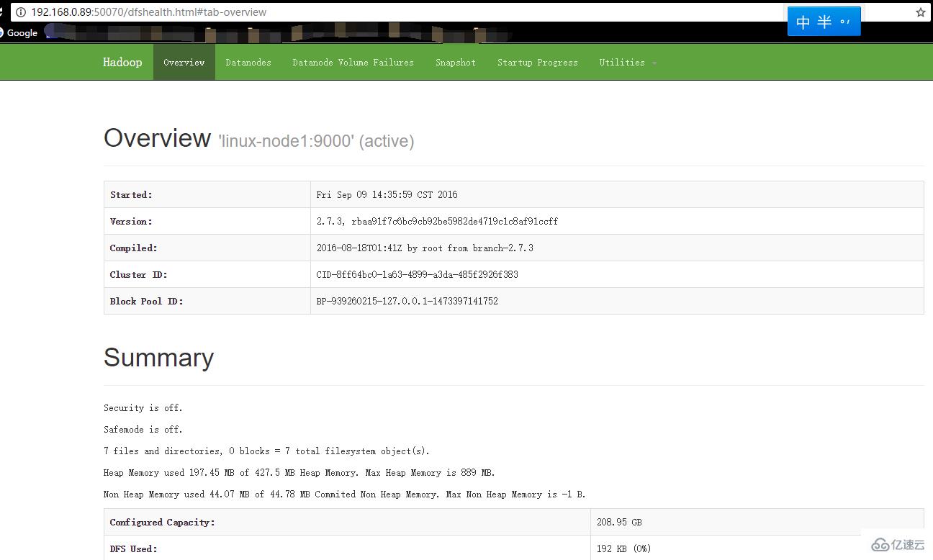Click 'Non Heap Memory used 44.07 MB' line
933x560 pixels.
[x=344, y=494]
